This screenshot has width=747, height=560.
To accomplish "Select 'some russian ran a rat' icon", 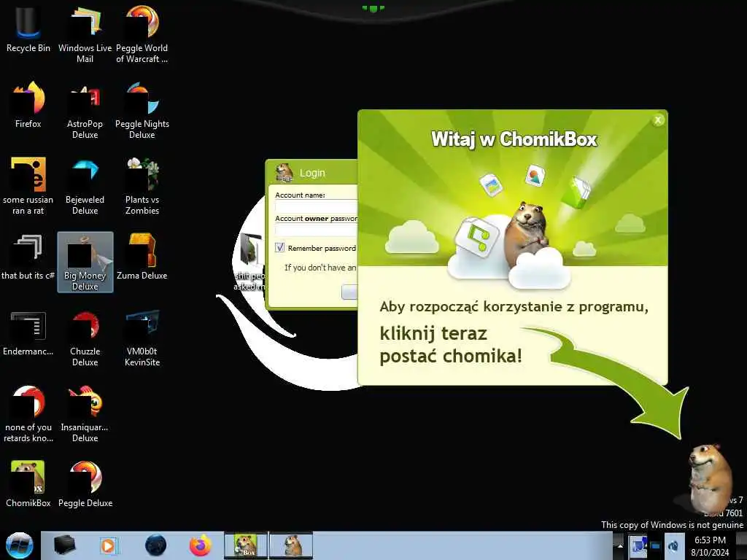I will [28, 186].
